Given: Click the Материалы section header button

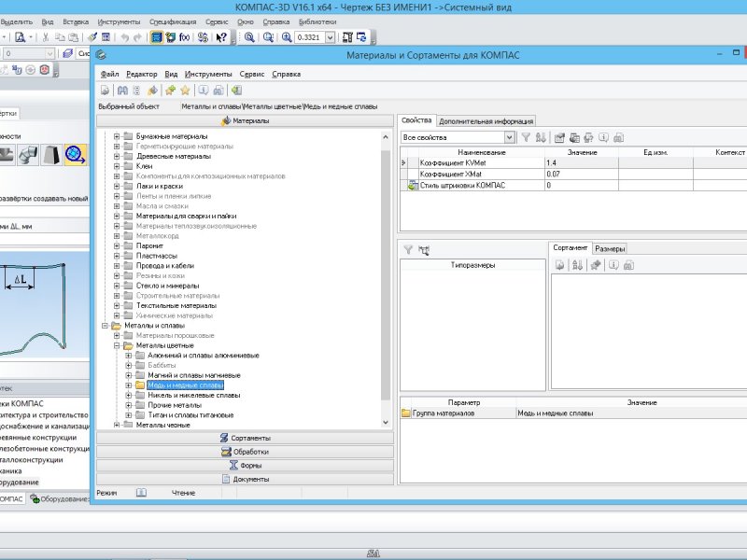Looking at the screenshot, I should (x=246, y=121).
